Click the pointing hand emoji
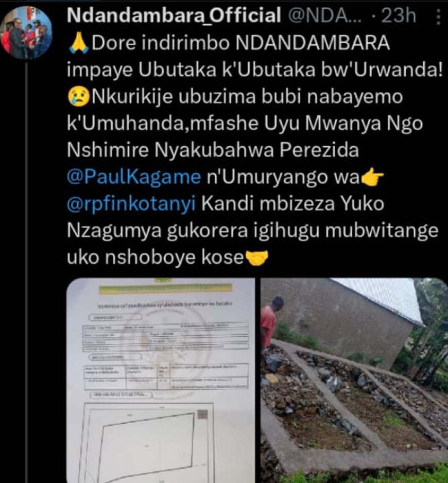Viewport: 448px width, 483px height. pos(372,177)
